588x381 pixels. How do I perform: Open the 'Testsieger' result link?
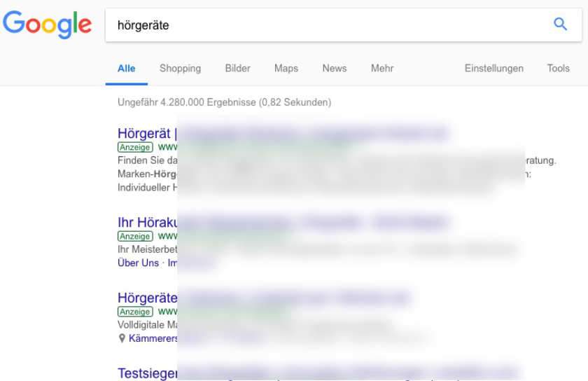148,373
